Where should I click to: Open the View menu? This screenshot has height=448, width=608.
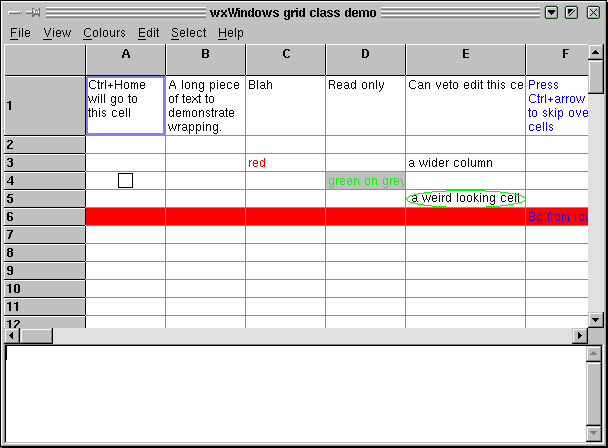pos(57,33)
